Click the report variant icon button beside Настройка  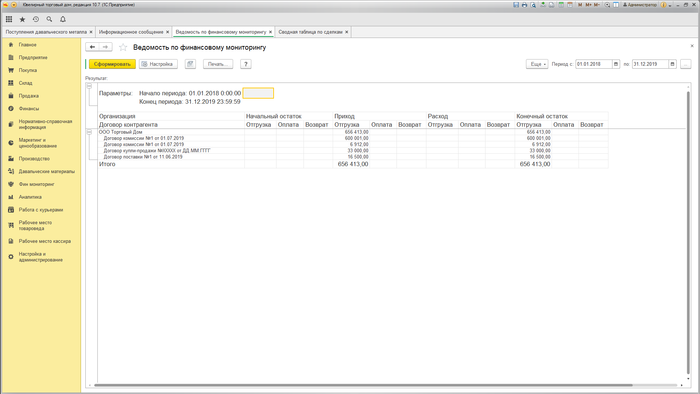(x=190, y=64)
